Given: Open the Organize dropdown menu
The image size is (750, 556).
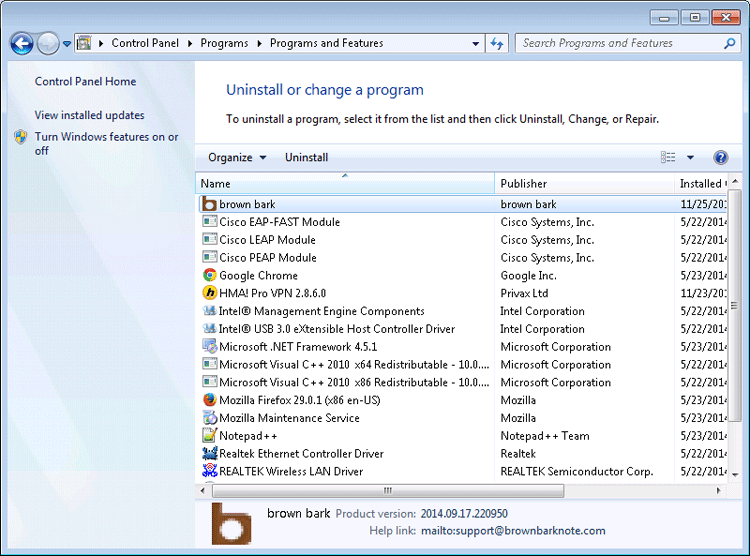Looking at the screenshot, I should coord(237,158).
